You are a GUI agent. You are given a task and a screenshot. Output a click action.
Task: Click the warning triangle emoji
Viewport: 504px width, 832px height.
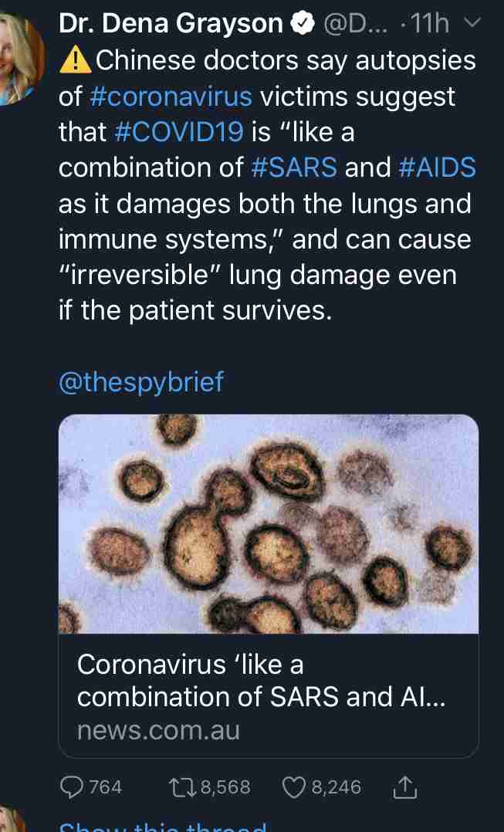(x=76, y=60)
